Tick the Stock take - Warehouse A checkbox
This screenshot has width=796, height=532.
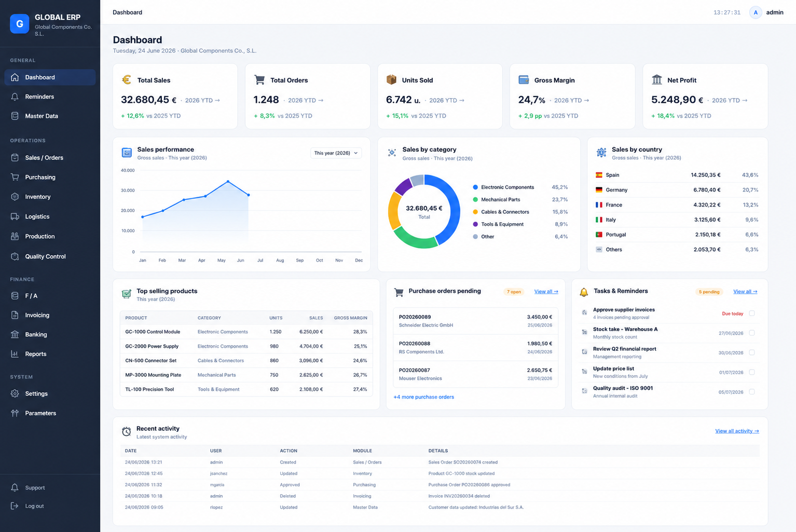(752, 333)
